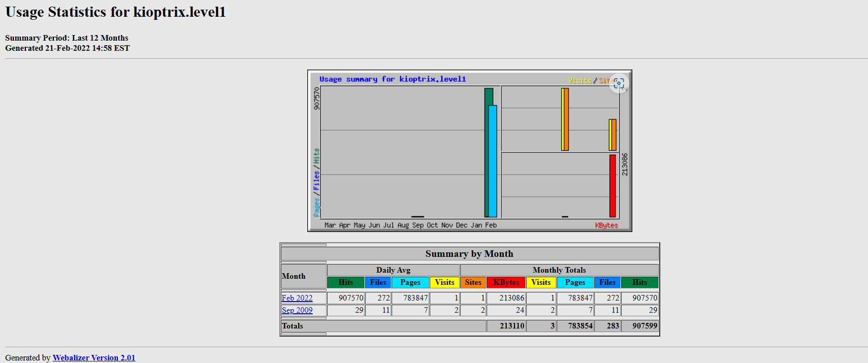This screenshot has width=868, height=363.
Task: Click the blue Files header under Monthly Totals
Action: point(607,282)
